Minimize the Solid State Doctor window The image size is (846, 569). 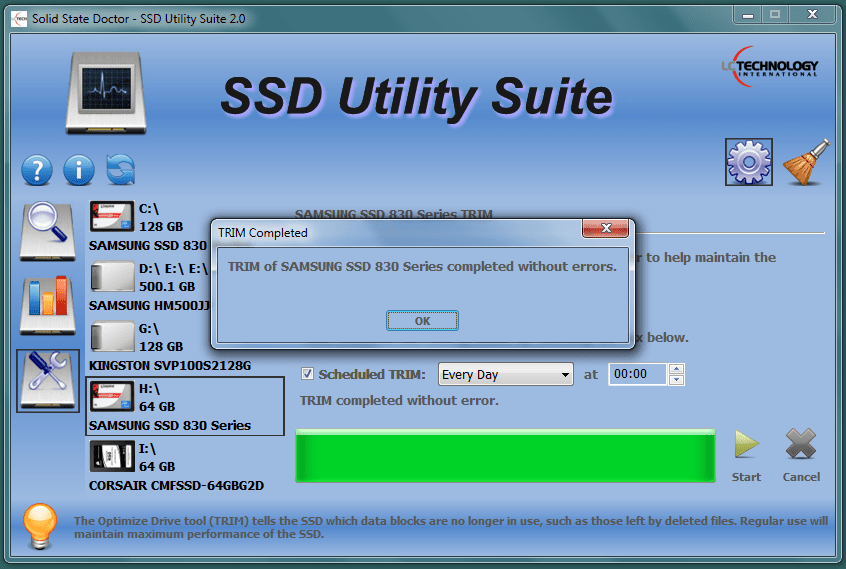click(x=748, y=15)
